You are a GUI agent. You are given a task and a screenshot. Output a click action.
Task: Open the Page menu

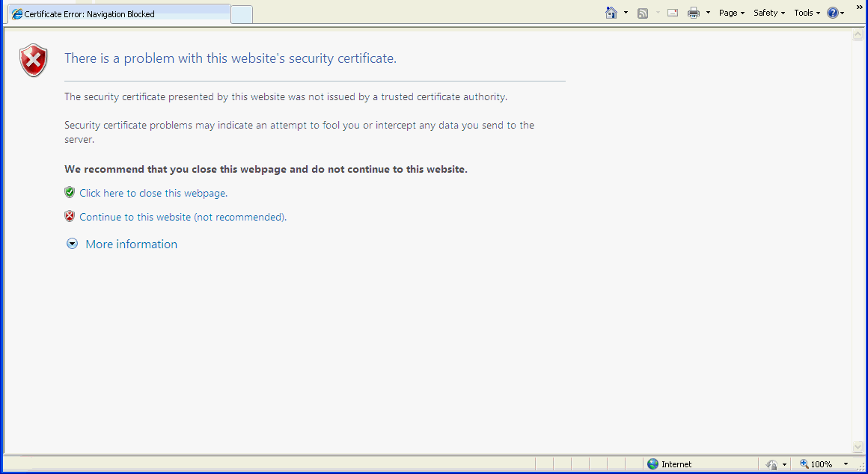click(x=731, y=13)
